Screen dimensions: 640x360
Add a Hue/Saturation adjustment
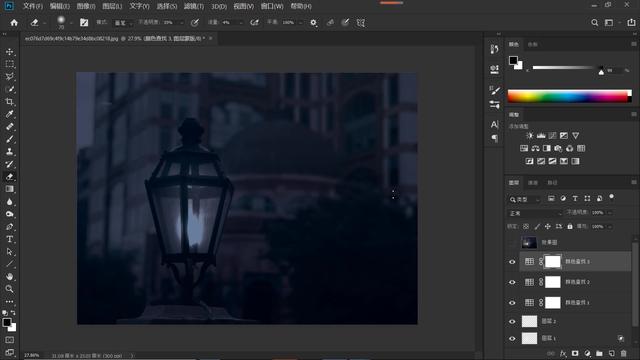pyautogui.click(x=524, y=148)
